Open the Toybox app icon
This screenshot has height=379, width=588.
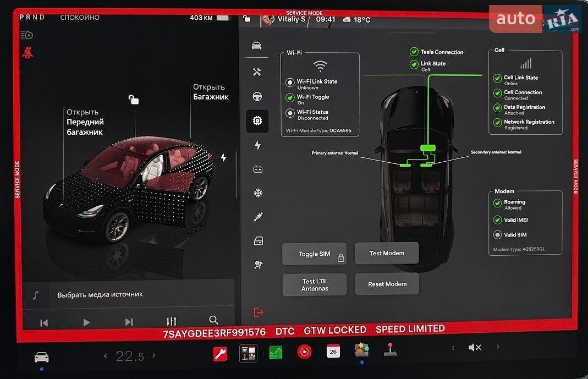[361, 350]
